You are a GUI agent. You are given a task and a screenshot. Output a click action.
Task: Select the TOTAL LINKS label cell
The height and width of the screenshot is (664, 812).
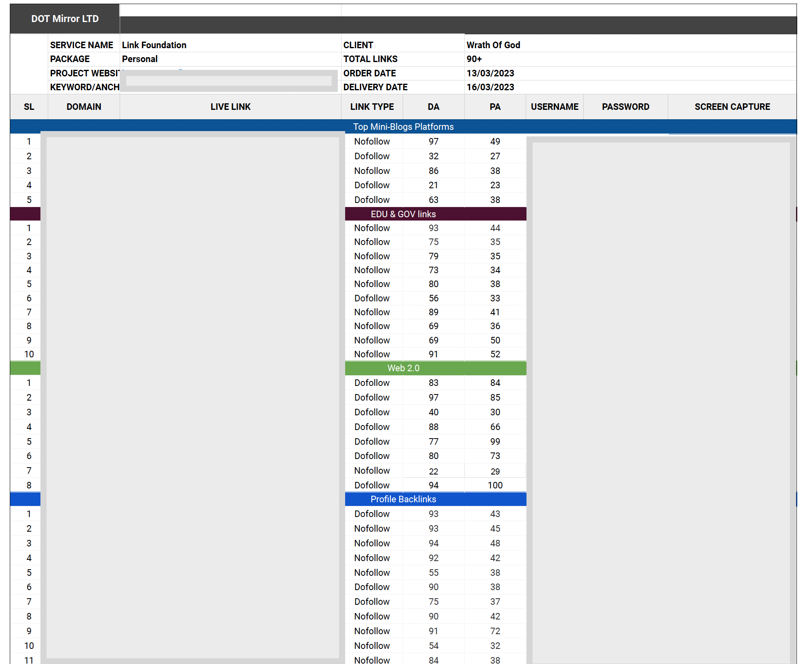[x=403, y=59]
